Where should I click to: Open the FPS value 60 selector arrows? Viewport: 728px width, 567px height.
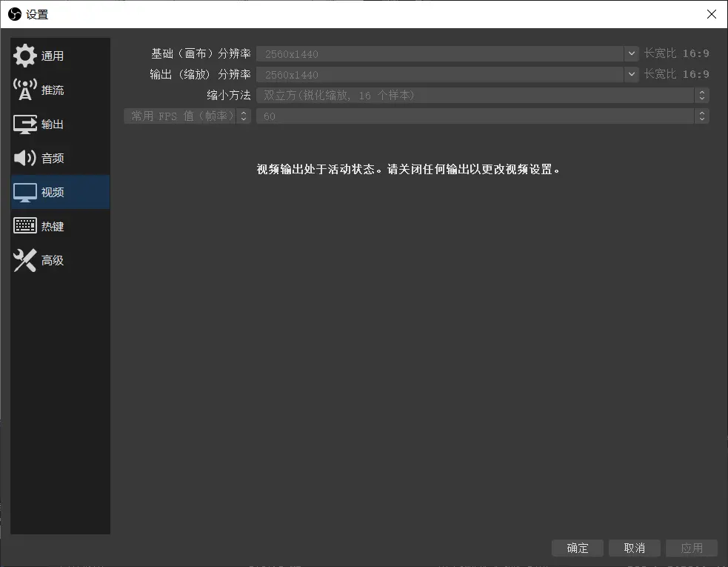(x=702, y=116)
